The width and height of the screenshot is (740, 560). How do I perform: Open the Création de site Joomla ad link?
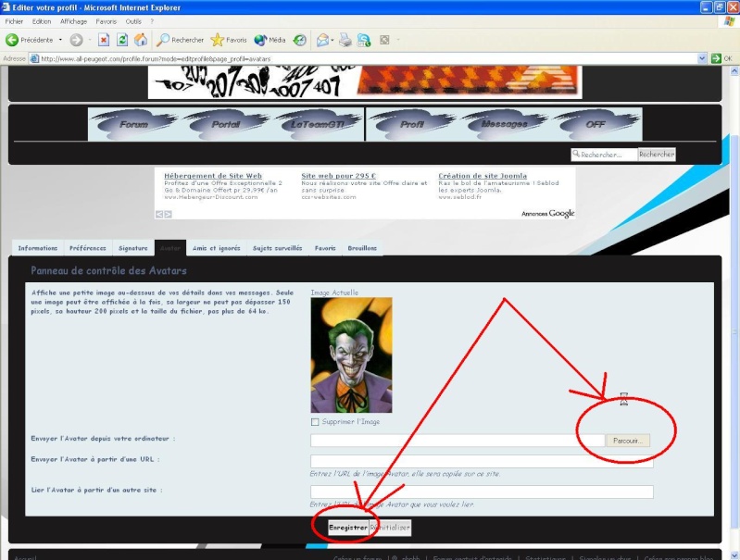click(483, 176)
